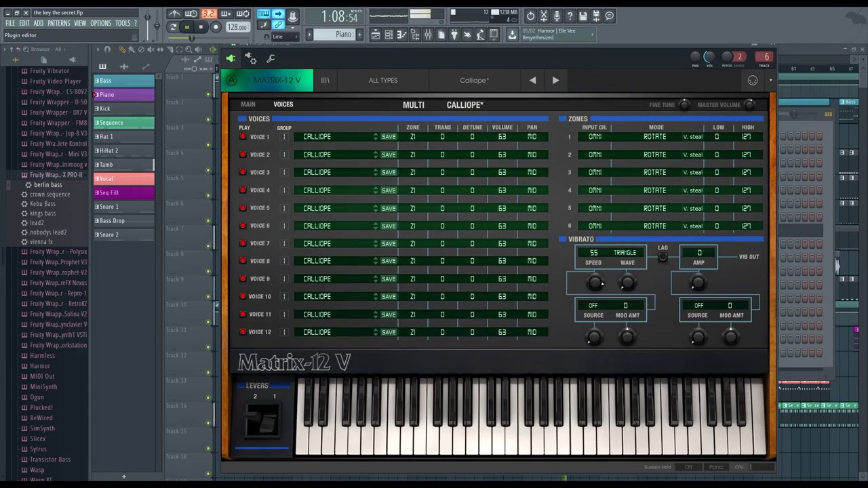Select the Vocal pattern clip
Screen dimensions: 868x488
pos(124,179)
